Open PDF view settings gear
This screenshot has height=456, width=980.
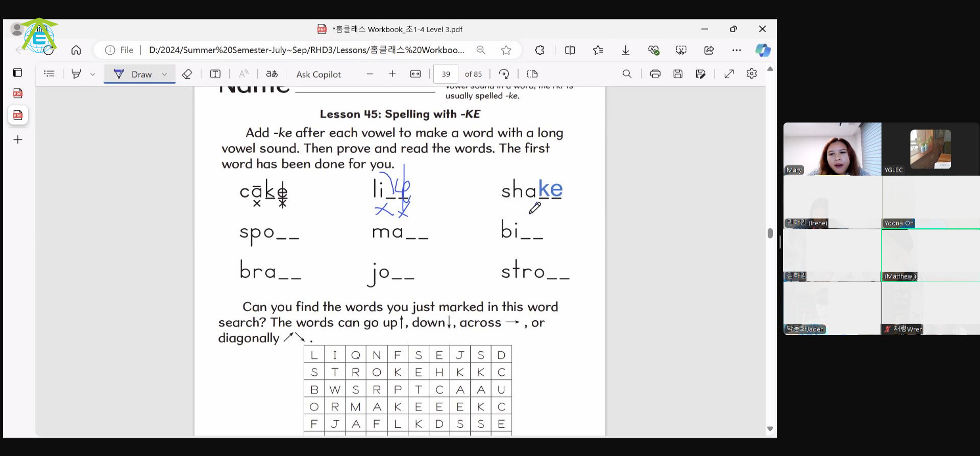tap(751, 74)
